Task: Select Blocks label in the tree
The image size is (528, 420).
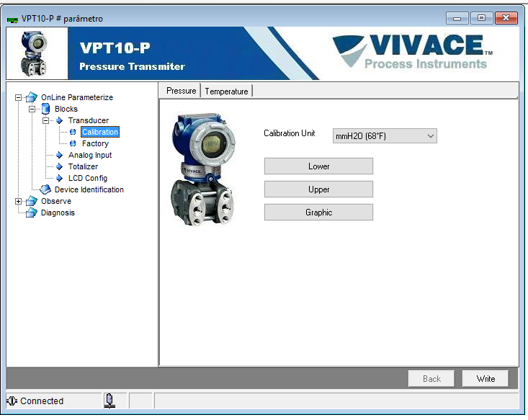Action: coord(66,109)
